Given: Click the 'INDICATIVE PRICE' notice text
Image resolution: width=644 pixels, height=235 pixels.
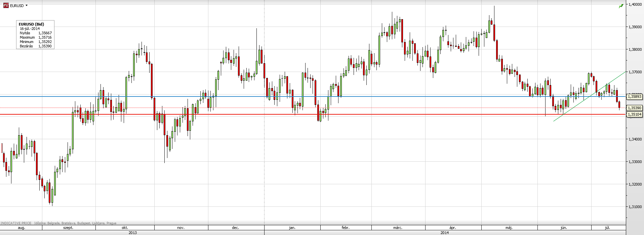Looking at the screenshot, I should [15, 223].
